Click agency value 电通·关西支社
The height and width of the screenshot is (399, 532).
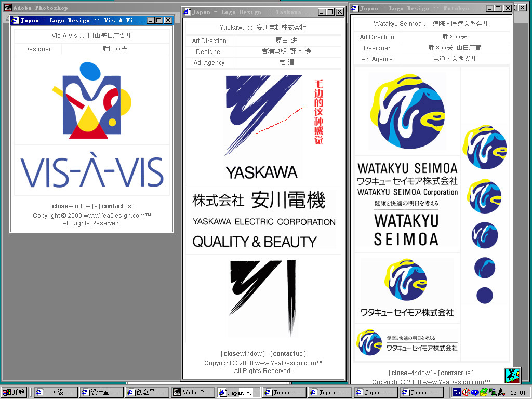pos(455,59)
